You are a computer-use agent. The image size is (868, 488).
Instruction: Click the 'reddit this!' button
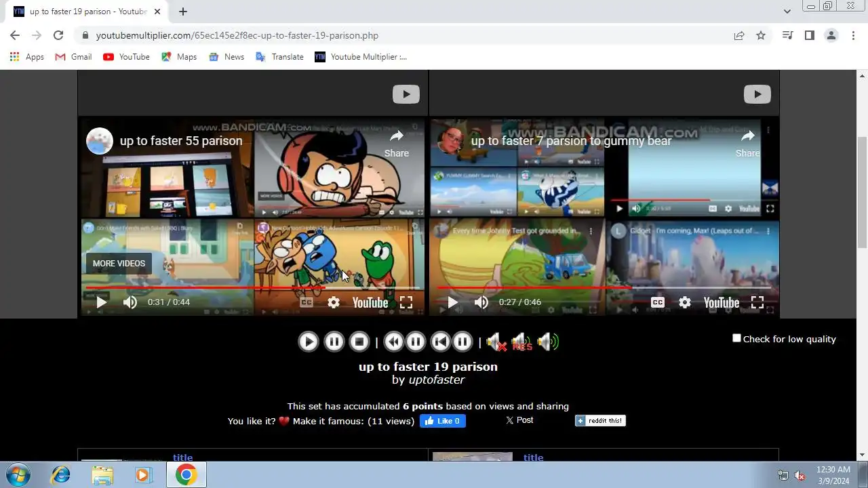[600, 421]
